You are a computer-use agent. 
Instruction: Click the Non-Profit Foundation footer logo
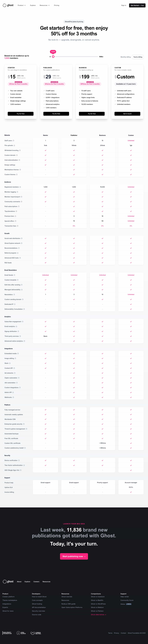pyautogui.click(x=7, y=633)
